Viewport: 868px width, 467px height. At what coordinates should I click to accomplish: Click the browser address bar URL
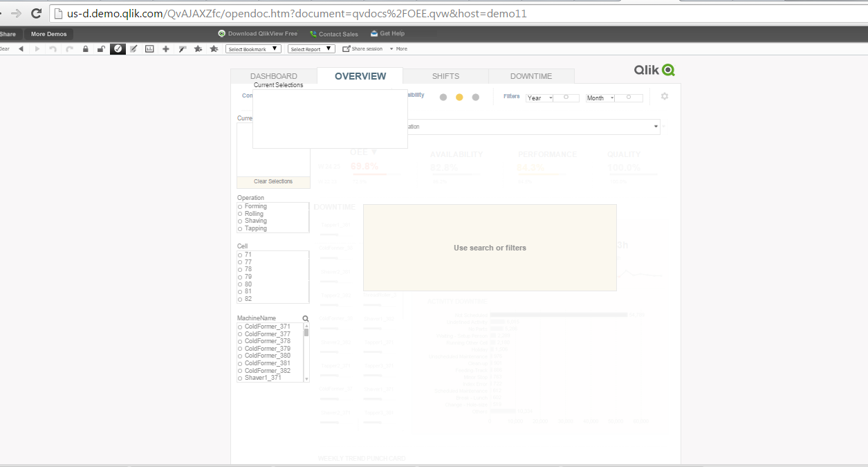pyautogui.click(x=297, y=13)
